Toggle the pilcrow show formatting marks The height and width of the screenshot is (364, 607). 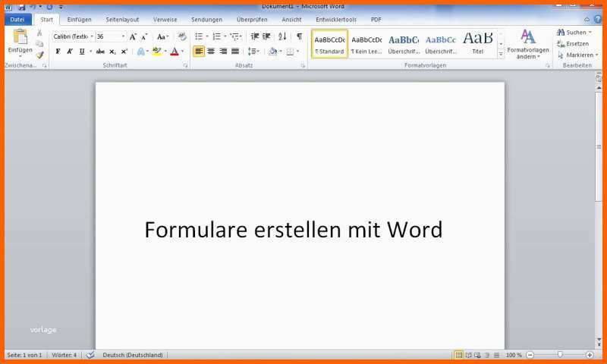299,36
